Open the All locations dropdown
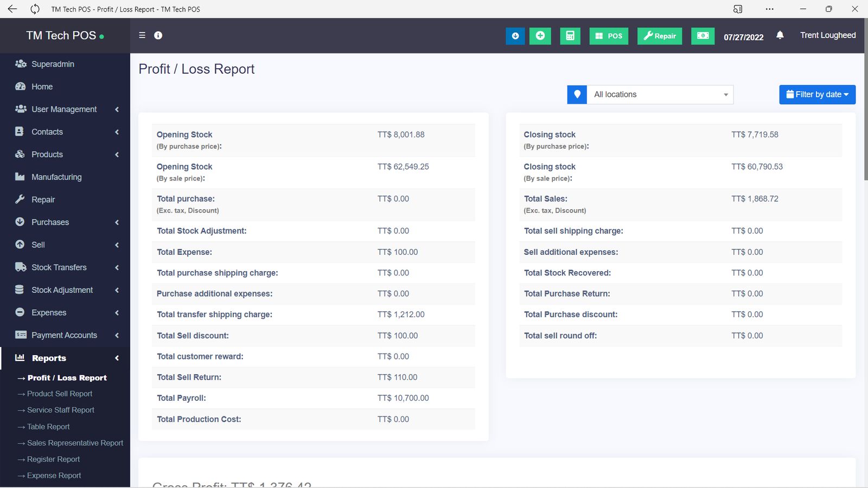 (x=660, y=94)
